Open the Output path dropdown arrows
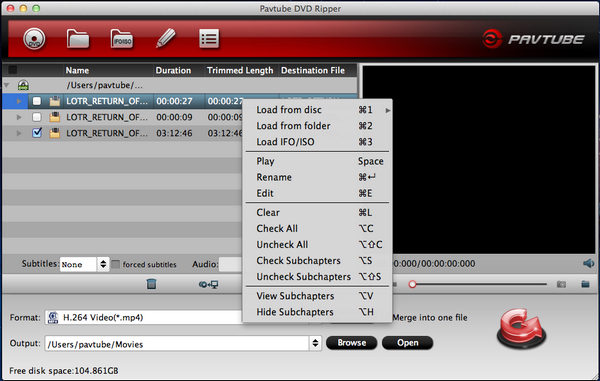 (x=315, y=343)
